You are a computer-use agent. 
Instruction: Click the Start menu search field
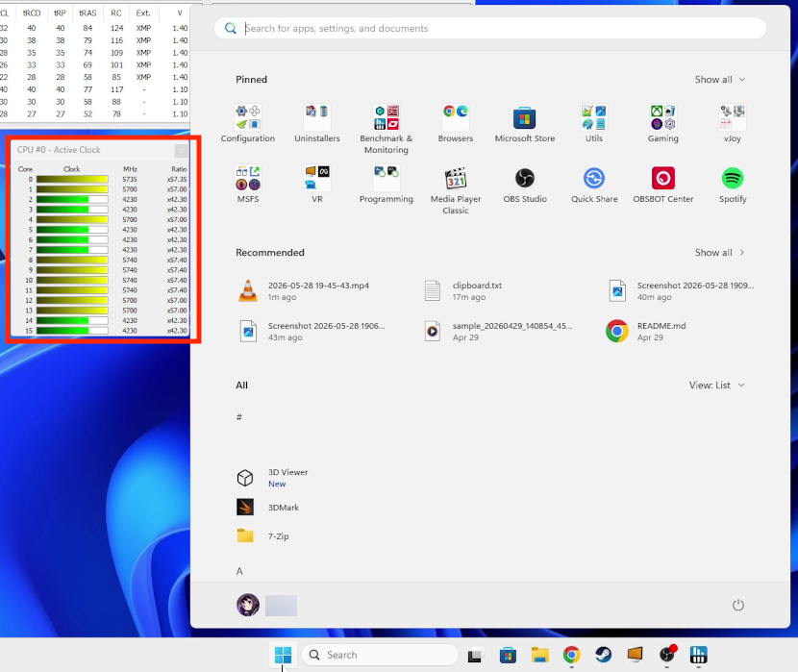[x=490, y=28]
